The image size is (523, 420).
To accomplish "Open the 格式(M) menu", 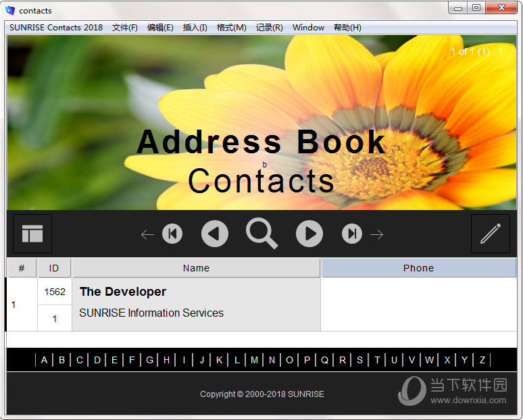I will click(232, 27).
